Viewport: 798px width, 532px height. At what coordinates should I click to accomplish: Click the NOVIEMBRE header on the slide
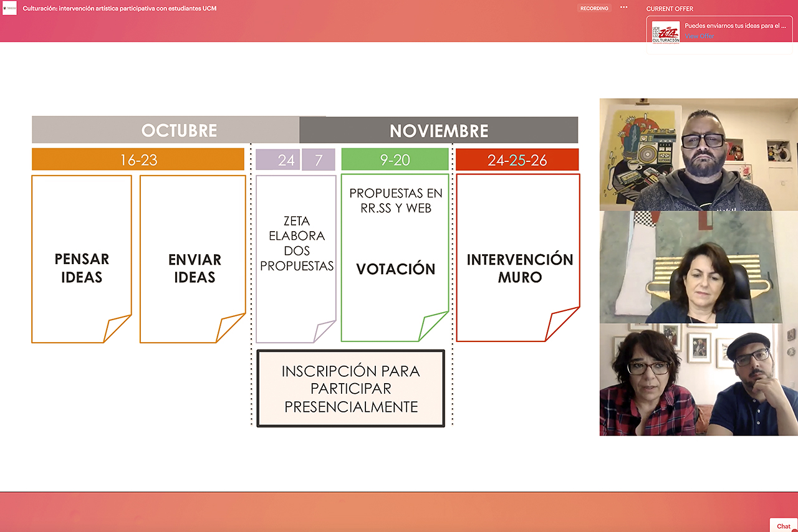point(439,131)
